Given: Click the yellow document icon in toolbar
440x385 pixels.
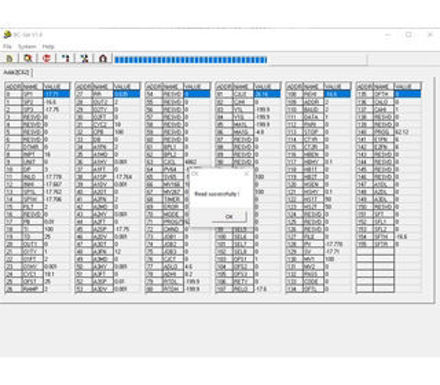Looking at the screenshot, I should (9, 59).
